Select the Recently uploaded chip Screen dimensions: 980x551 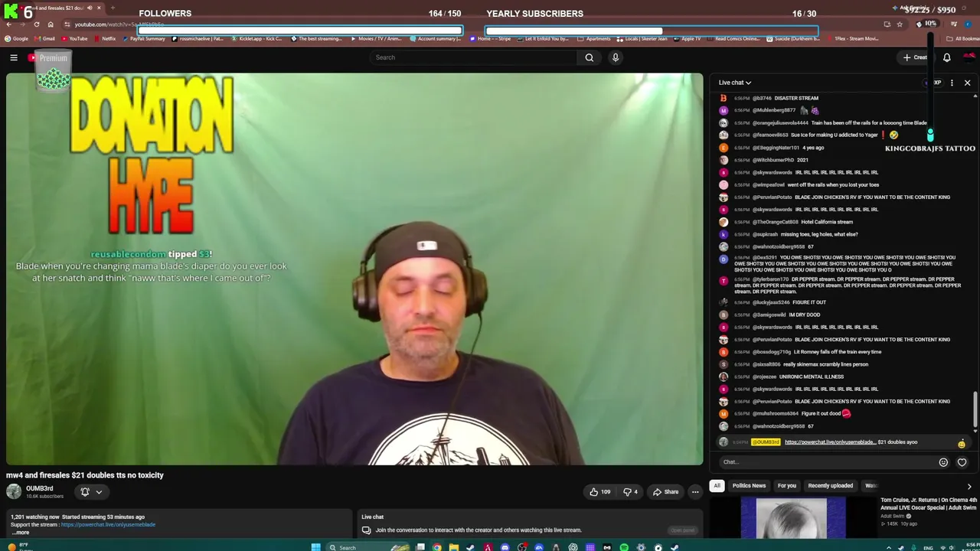(830, 486)
